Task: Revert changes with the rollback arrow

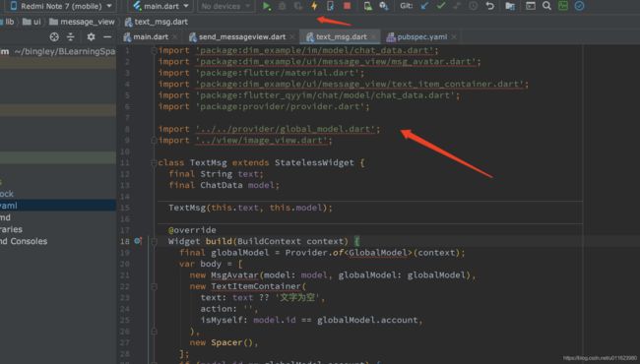Action: point(489,6)
